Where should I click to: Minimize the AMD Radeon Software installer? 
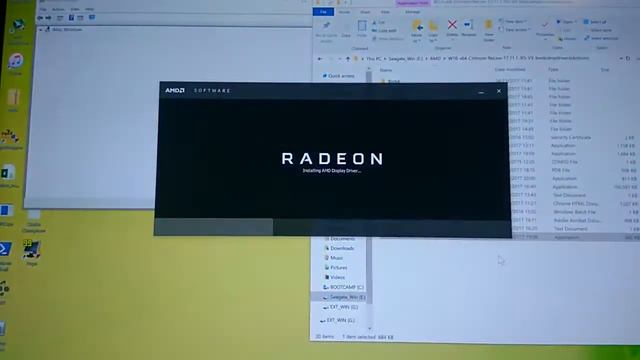(481, 92)
